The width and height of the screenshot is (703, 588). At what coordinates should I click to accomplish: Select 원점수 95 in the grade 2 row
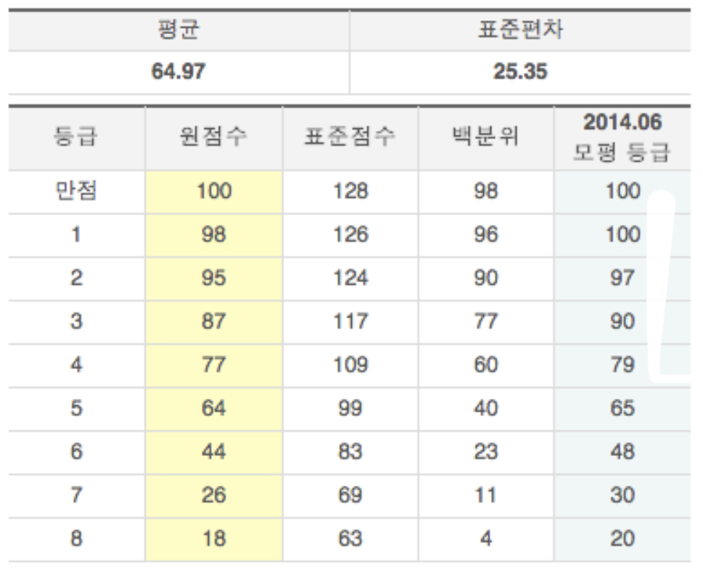[214, 278]
